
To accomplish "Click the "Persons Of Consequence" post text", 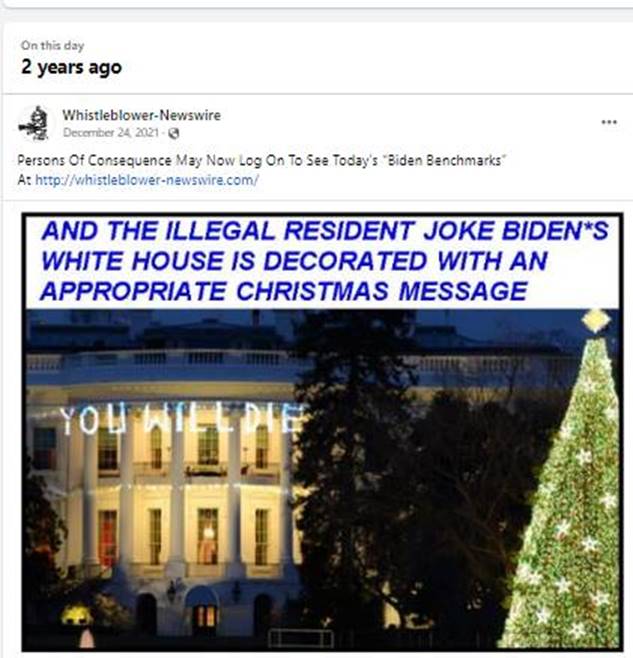I will click(x=94, y=160).
